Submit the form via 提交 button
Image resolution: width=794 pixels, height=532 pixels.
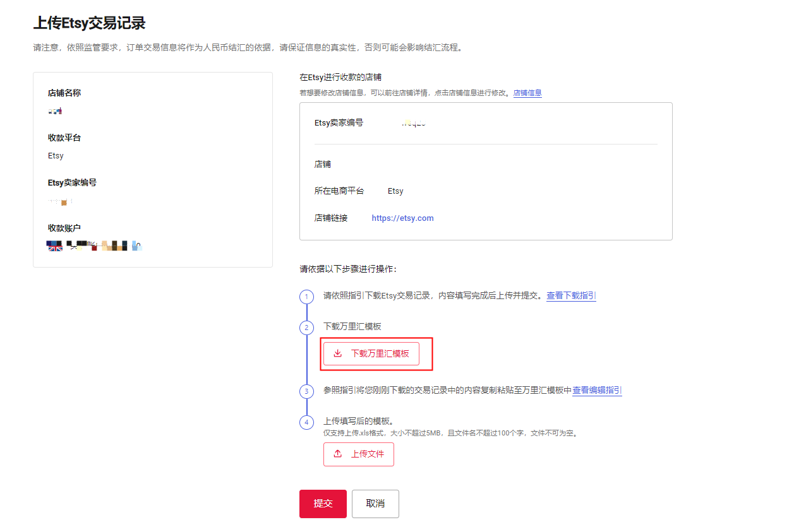(323, 504)
